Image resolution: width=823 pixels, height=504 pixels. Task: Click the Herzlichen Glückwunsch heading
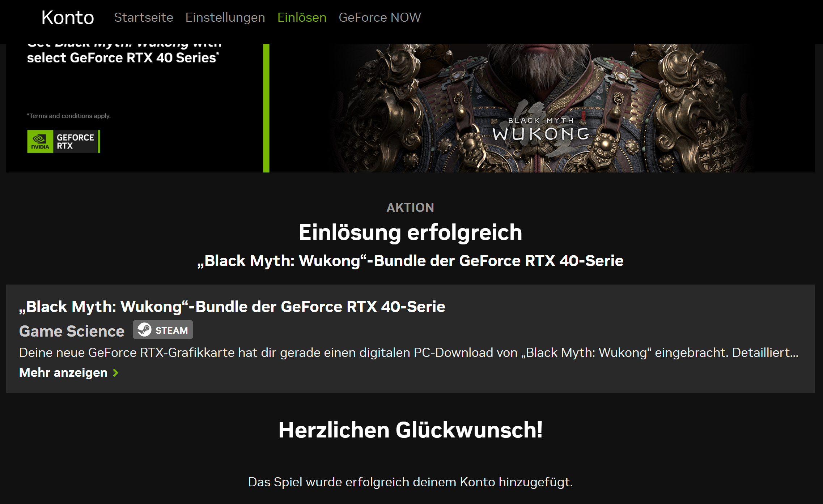coord(410,430)
